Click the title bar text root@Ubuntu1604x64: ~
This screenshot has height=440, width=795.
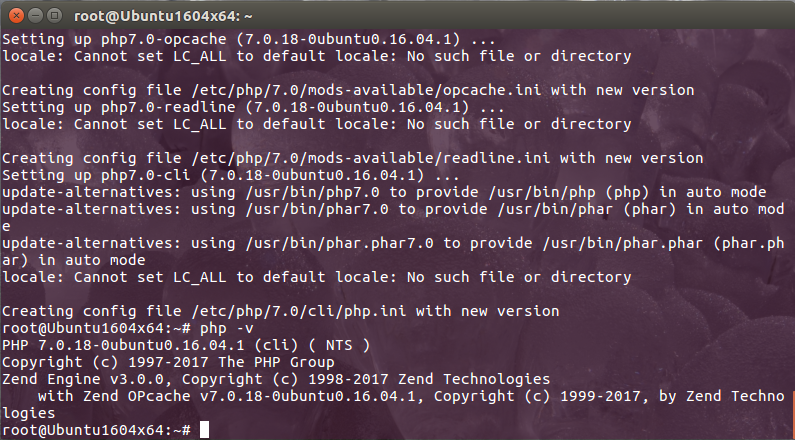(x=163, y=16)
